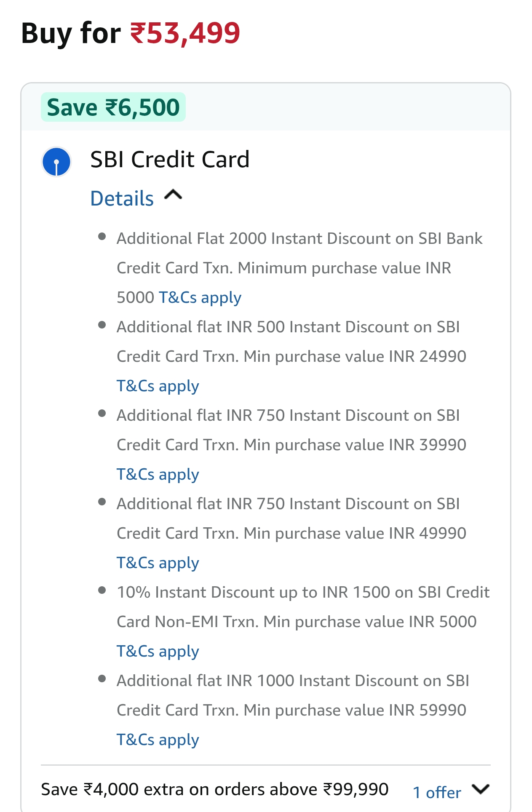This screenshot has width=532, height=812.
Task: Open the 1 offer link
Action: click(437, 792)
